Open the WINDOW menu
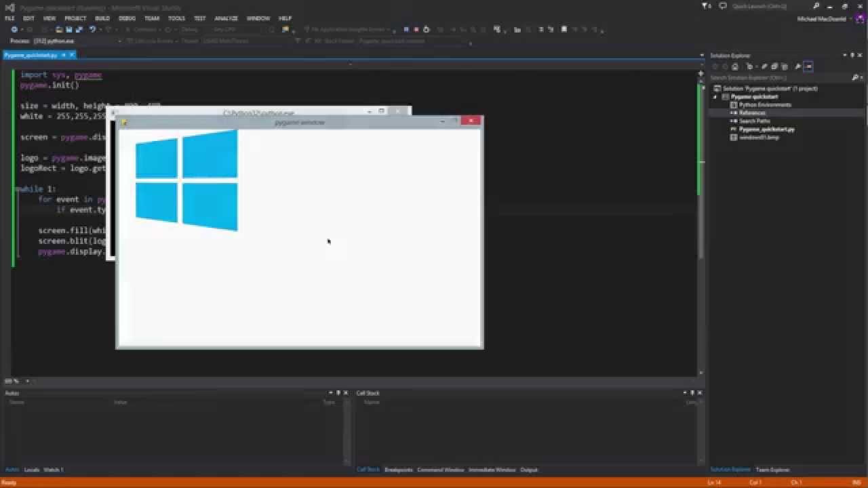The image size is (868, 488). tap(258, 18)
